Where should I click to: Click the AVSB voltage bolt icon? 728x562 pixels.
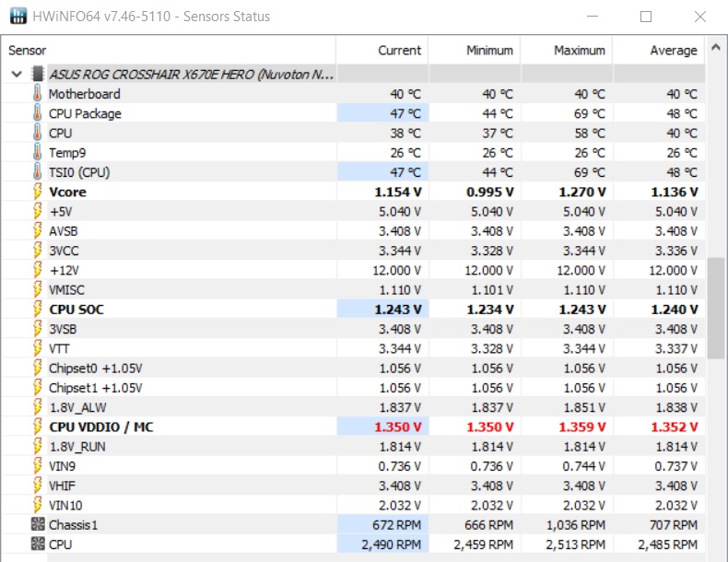(38, 230)
